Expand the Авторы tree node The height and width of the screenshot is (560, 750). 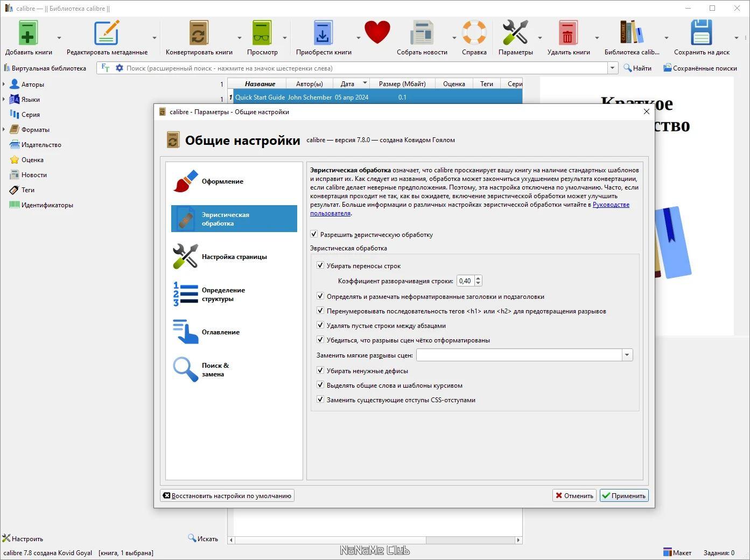4,84
